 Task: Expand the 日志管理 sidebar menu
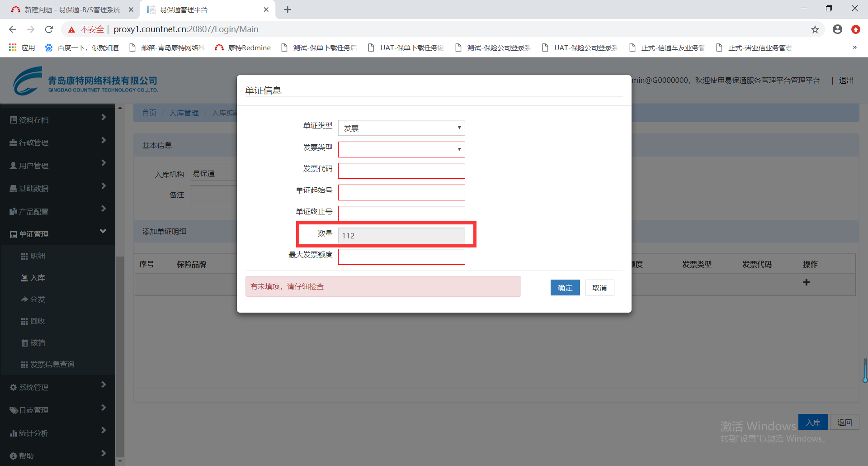pyautogui.click(x=58, y=410)
